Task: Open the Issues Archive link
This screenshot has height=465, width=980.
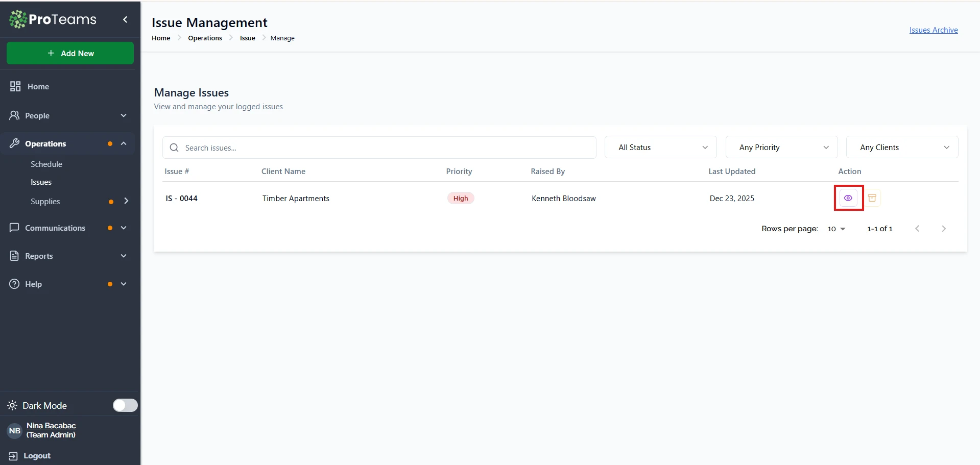Action: (933, 30)
